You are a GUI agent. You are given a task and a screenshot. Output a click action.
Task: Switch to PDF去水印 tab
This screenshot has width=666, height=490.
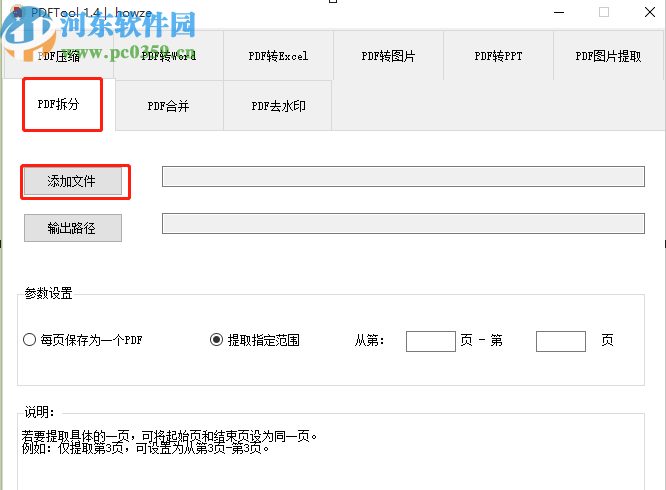(278, 105)
